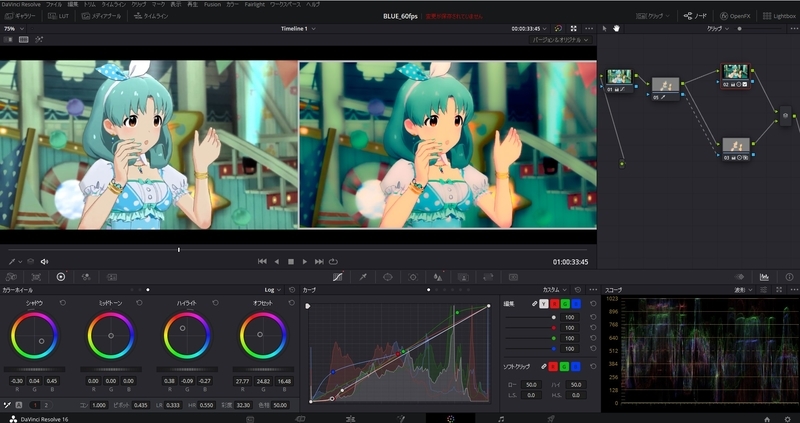Open the Lightbox view

(x=779, y=16)
